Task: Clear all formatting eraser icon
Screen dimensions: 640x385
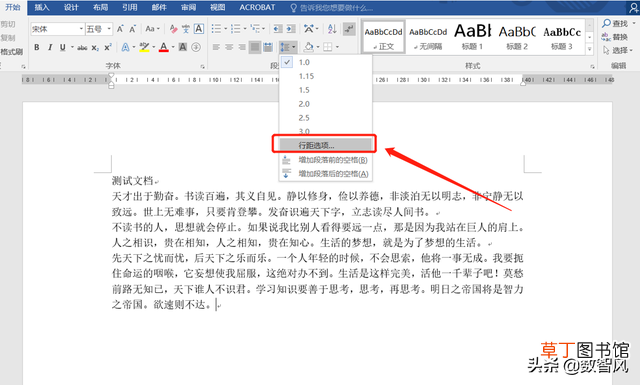Action: coord(173,29)
